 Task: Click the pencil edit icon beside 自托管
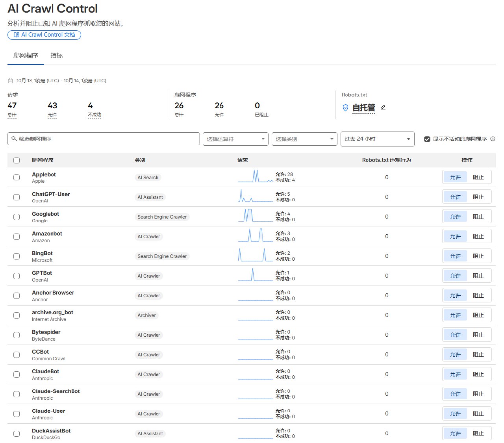[x=383, y=108]
